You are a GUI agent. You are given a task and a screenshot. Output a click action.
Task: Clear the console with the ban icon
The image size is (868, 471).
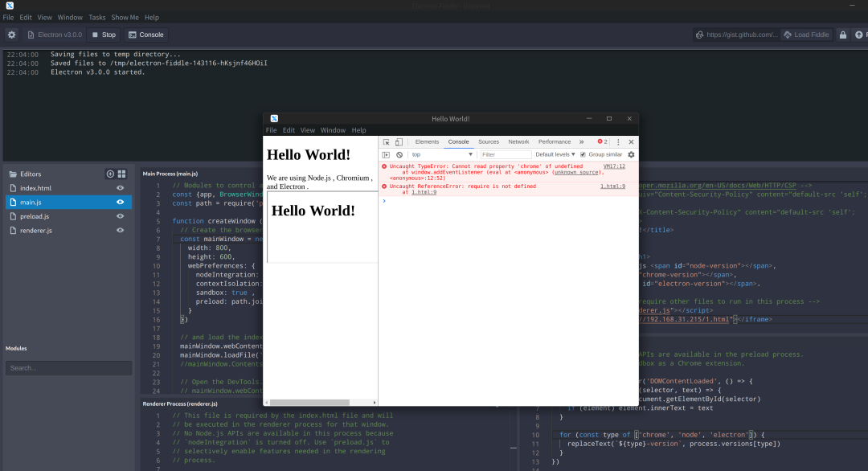pos(399,155)
